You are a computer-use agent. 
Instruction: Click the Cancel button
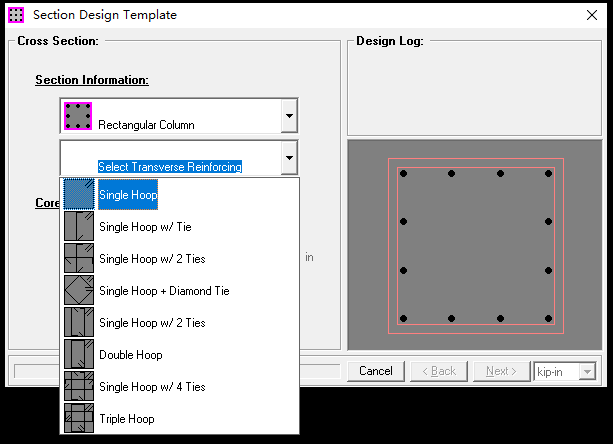pyautogui.click(x=376, y=371)
